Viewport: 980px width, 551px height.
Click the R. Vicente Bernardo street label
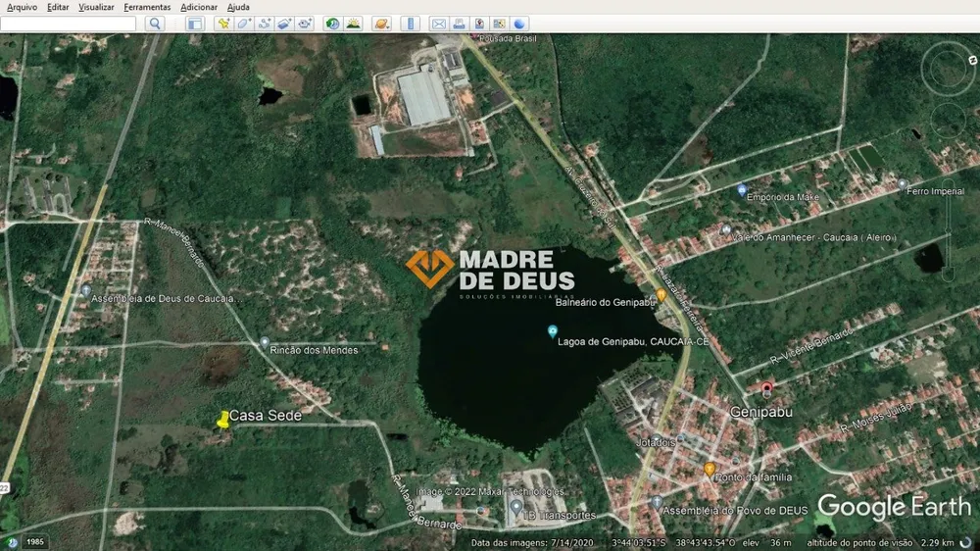(811, 346)
